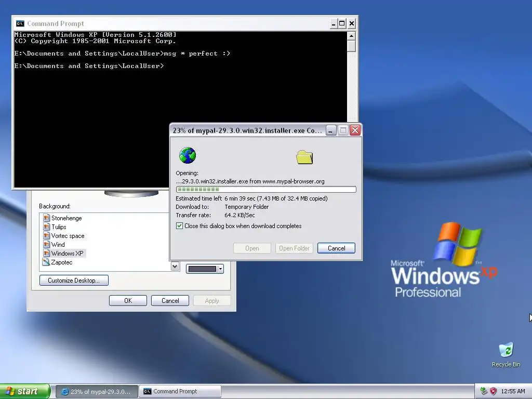Click the disabled Open Folder button
The width and height of the screenshot is (532, 399).
point(294,248)
